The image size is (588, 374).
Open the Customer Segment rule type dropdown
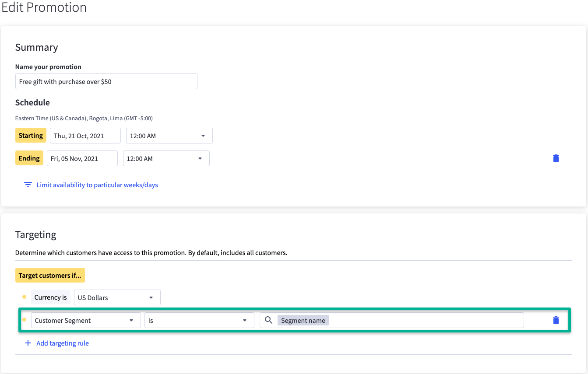point(86,320)
